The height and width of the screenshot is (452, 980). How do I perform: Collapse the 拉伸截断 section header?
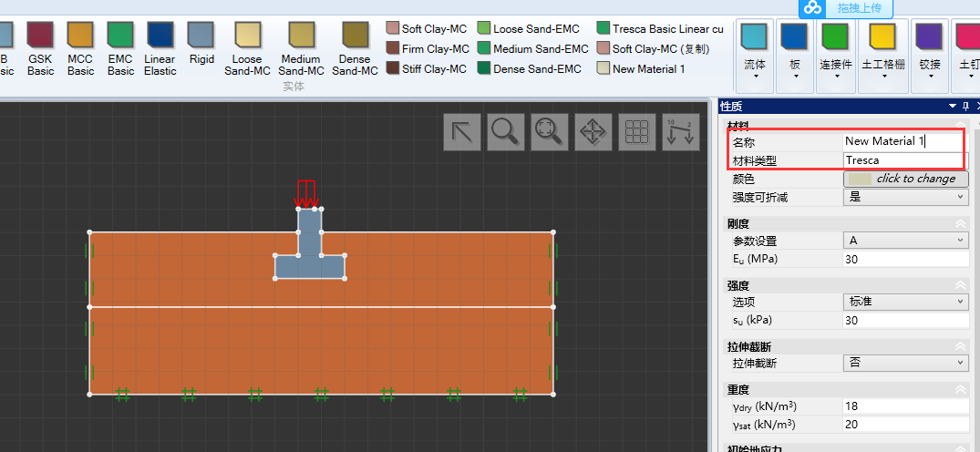[x=961, y=345]
